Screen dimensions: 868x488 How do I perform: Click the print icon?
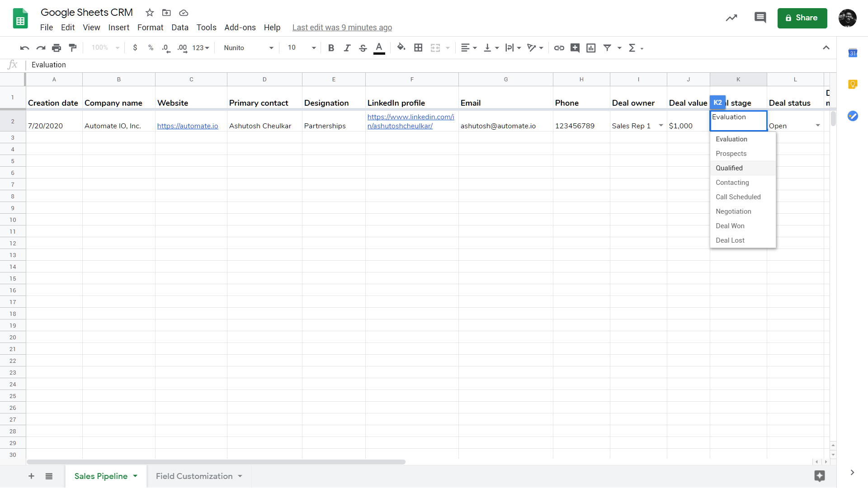tap(57, 47)
